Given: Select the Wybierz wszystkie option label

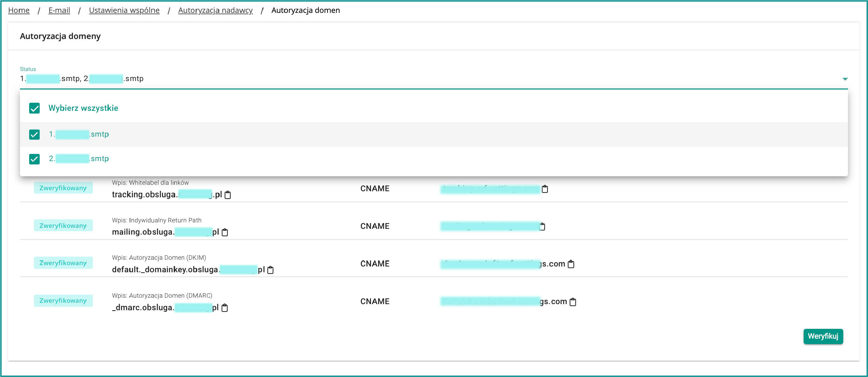Looking at the screenshot, I should coord(83,108).
